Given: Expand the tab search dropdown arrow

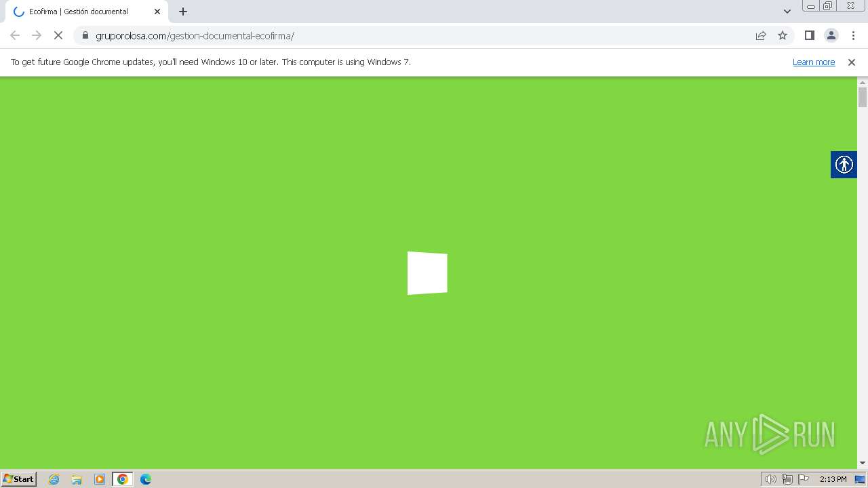Looking at the screenshot, I should [787, 12].
